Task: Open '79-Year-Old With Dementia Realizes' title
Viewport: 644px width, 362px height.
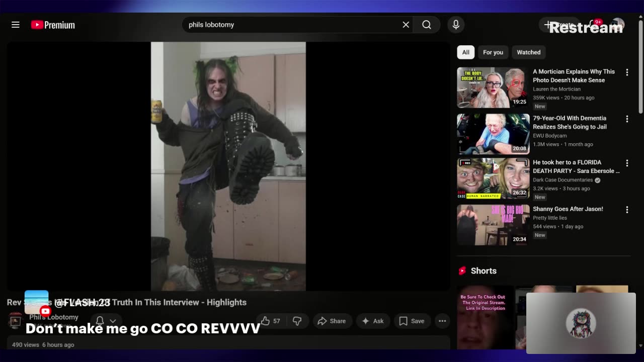Action: click(x=570, y=123)
